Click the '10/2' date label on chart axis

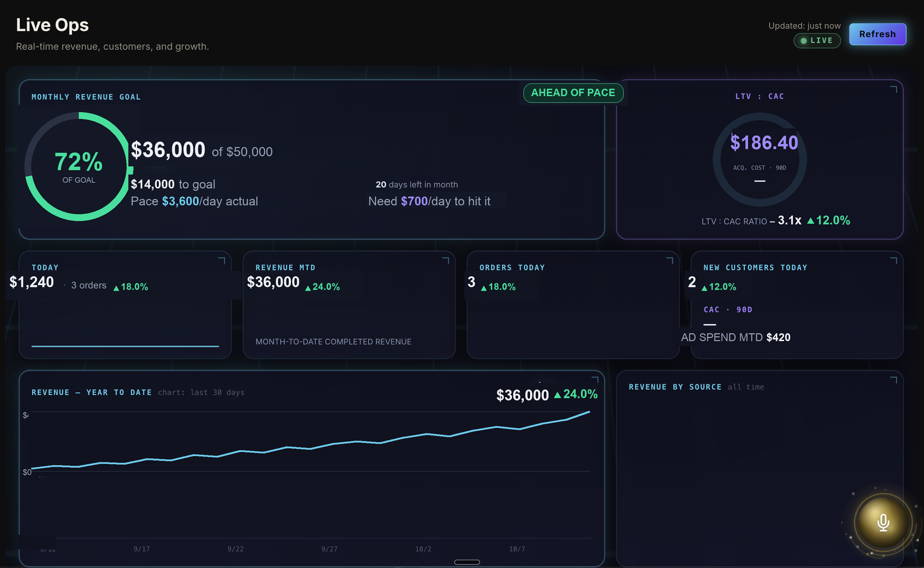(x=423, y=549)
